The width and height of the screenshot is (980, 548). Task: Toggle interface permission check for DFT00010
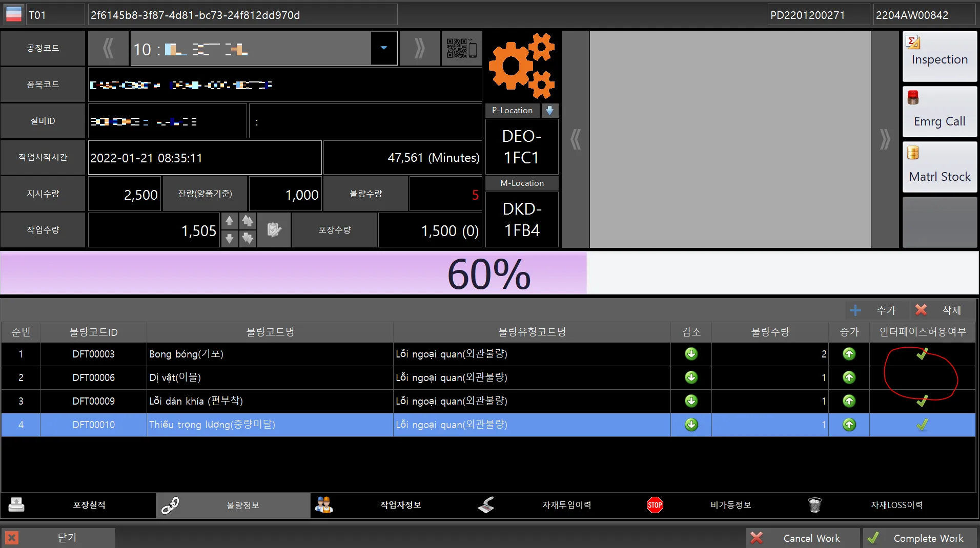click(x=922, y=425)
